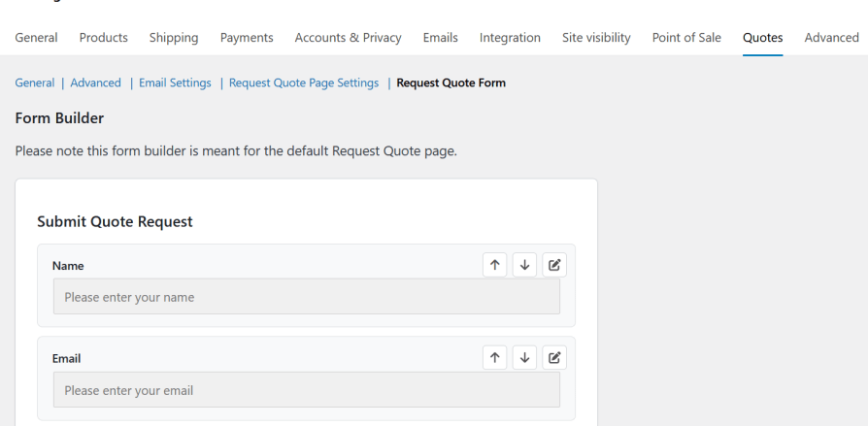The height and width of the screenshot is (426, 868).
Task: Open the Shipping tab
Action: [x=174, y=38]
